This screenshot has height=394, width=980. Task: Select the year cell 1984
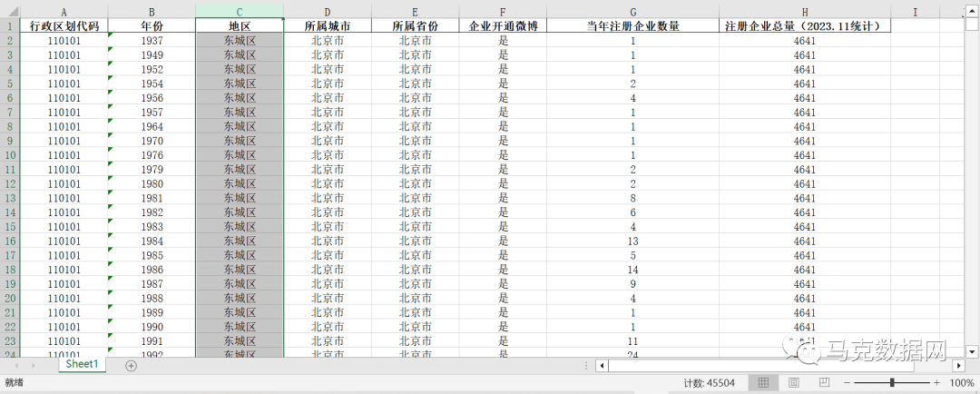click(x=152, y=241)
